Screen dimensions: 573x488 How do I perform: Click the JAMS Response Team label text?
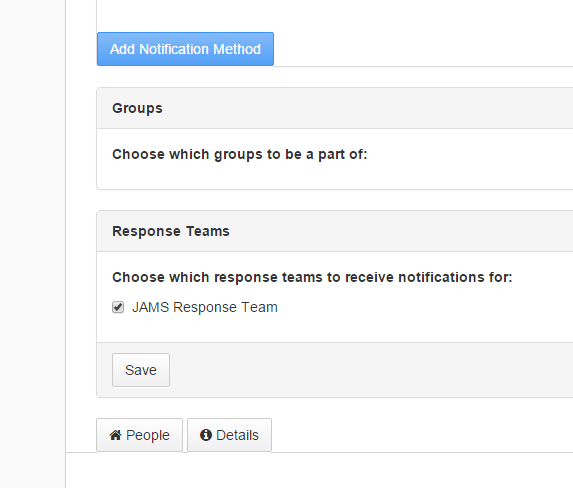tap(205, 307)
